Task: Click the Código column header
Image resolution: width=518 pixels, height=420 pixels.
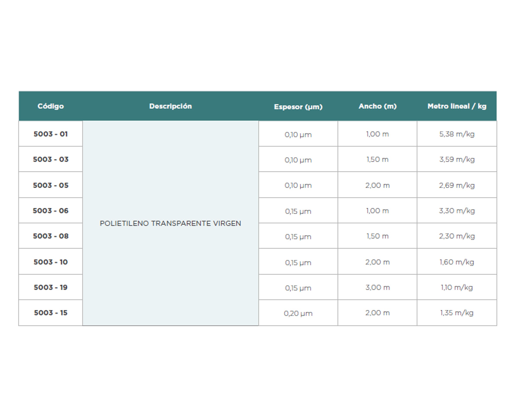Action: click(x=51, y=106)
